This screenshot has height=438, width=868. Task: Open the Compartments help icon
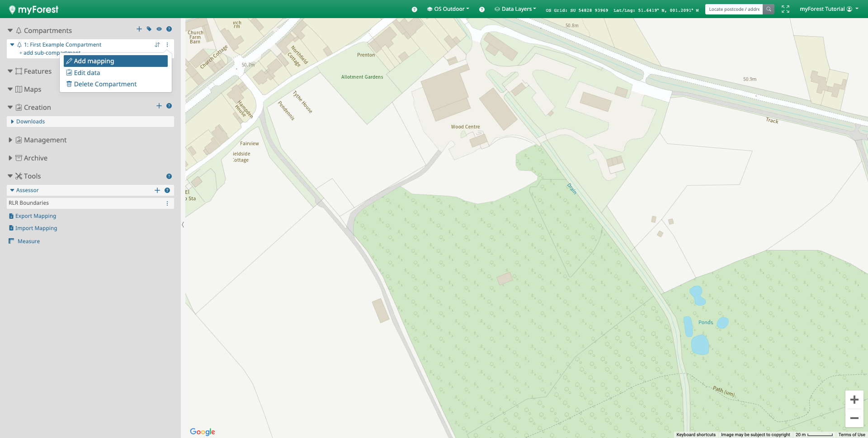tap(169, 29)
